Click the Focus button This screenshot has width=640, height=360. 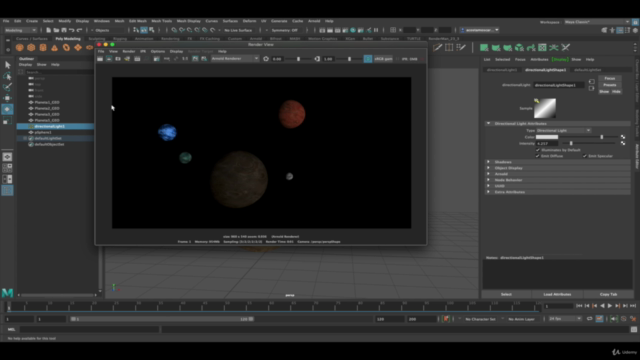610,78
